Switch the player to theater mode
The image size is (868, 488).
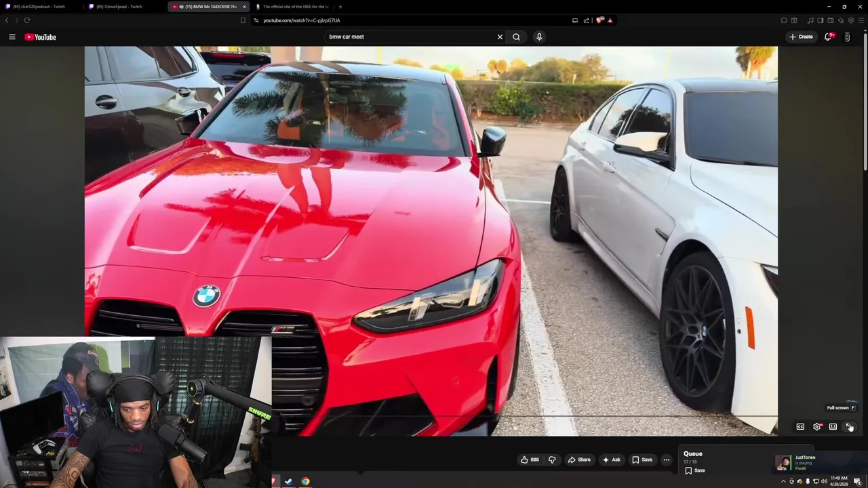click(833, 427)
